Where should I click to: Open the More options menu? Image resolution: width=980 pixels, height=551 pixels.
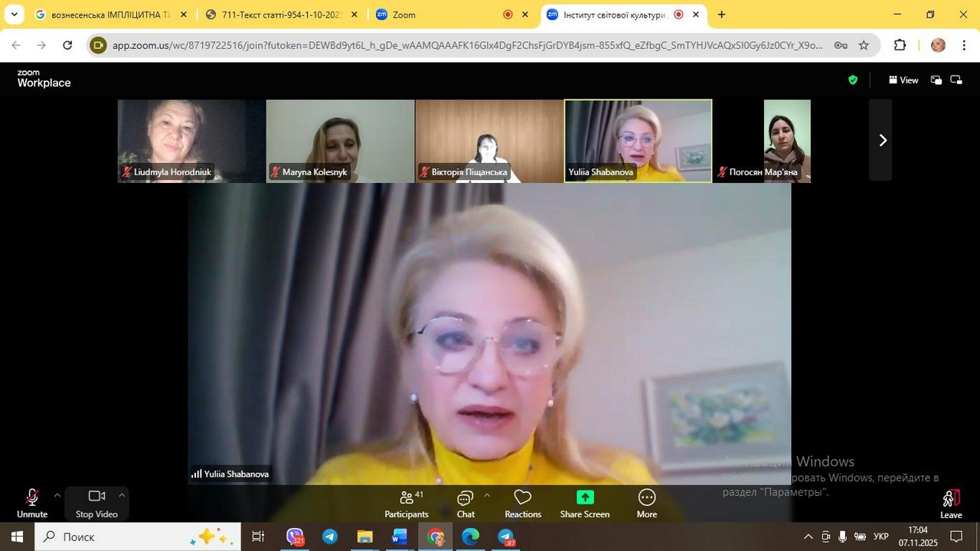646,504
